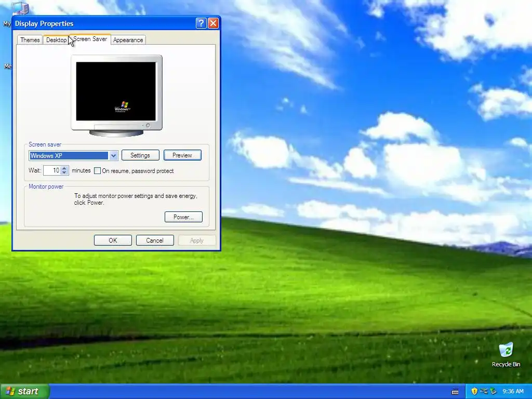Image resolution: width=532 pixels, height=399 pixels.
Task: Click the taskbar clock showing 9:36 AM
Action: (513, 391)
